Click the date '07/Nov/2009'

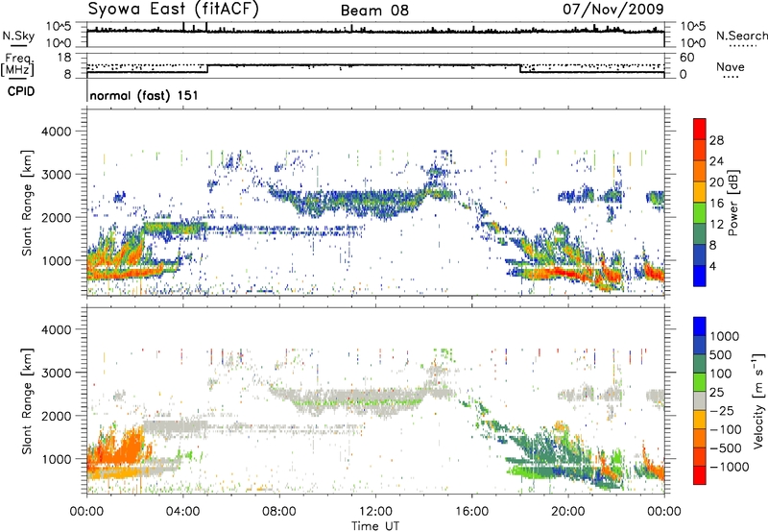coord(613,9)
